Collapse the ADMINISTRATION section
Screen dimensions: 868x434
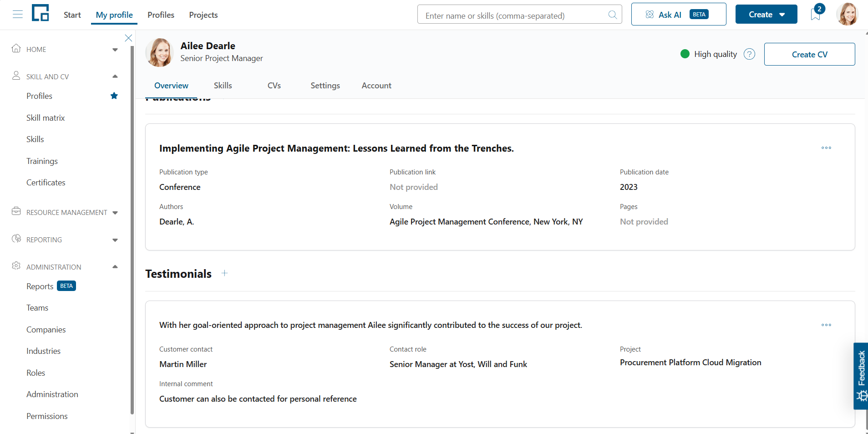pos(115,267)
